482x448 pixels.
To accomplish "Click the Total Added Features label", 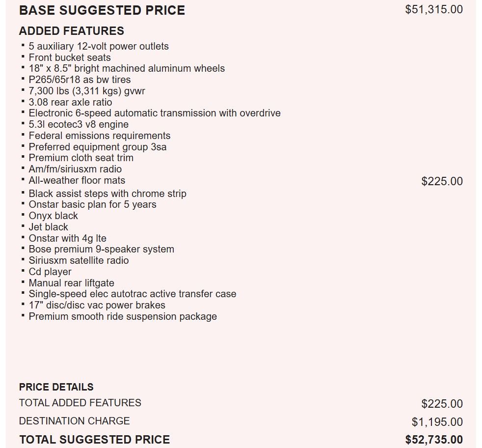I will 80,403.
